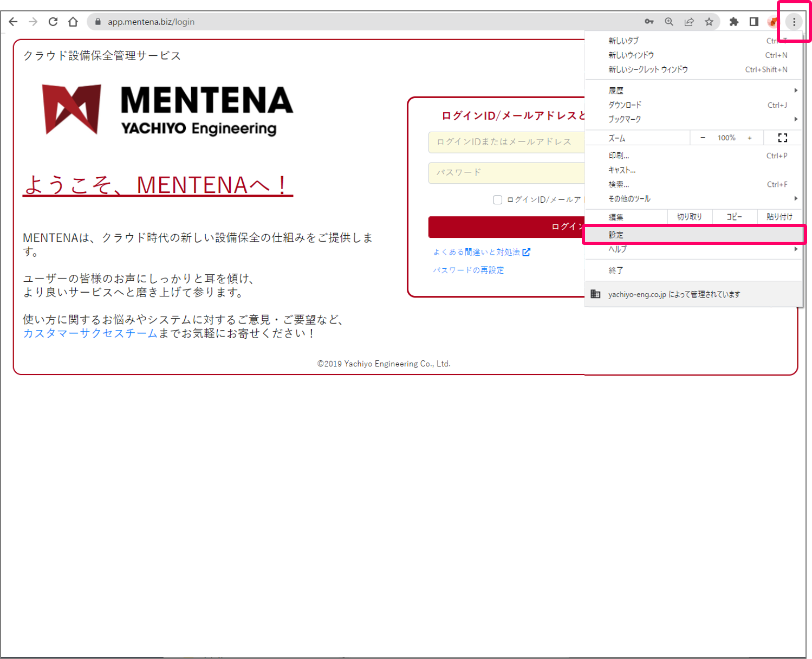
Task: Decrease page zoom with the minus control
Action: pyautogui.click(x=703, y=137)
